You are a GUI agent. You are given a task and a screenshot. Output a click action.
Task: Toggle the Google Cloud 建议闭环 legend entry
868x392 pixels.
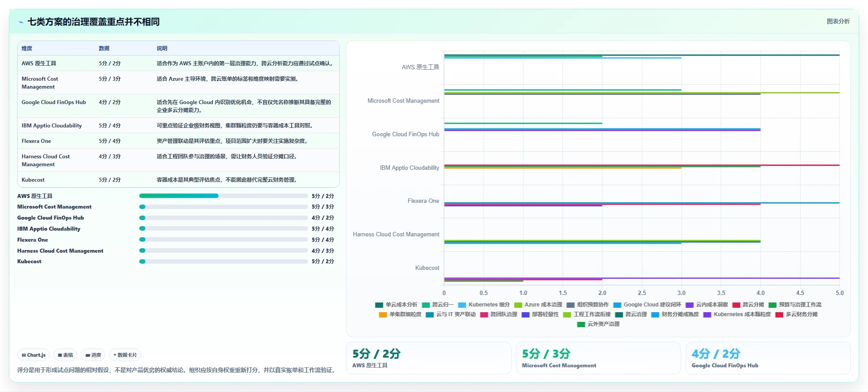[647, 305]
